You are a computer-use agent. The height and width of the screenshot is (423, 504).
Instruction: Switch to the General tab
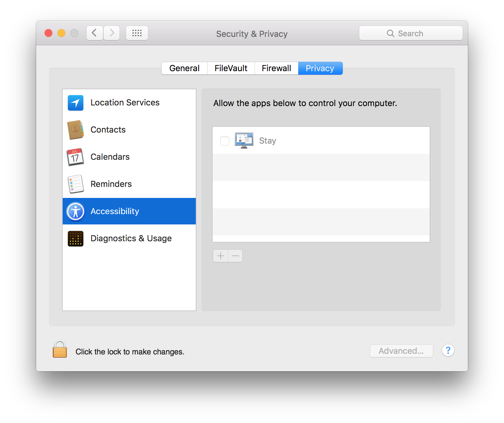tap(184, 68)
